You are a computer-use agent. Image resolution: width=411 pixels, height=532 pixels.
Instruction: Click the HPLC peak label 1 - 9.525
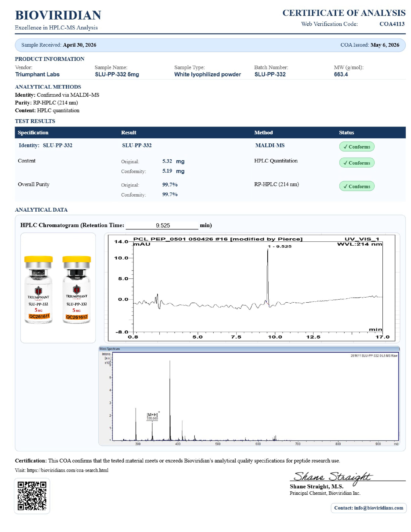pyautogui.click(x=280, y=246)
